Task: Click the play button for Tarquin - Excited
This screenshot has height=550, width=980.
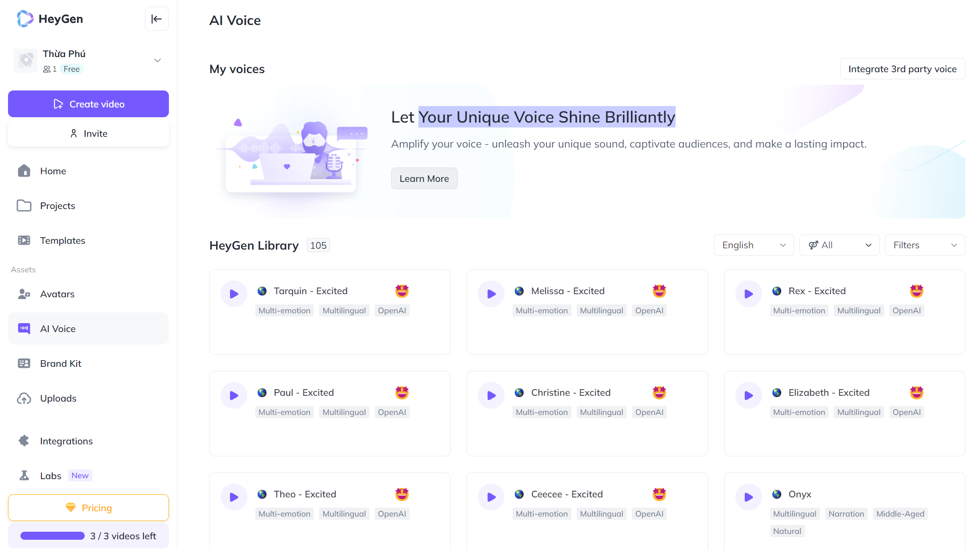Action: click(234, 293)
